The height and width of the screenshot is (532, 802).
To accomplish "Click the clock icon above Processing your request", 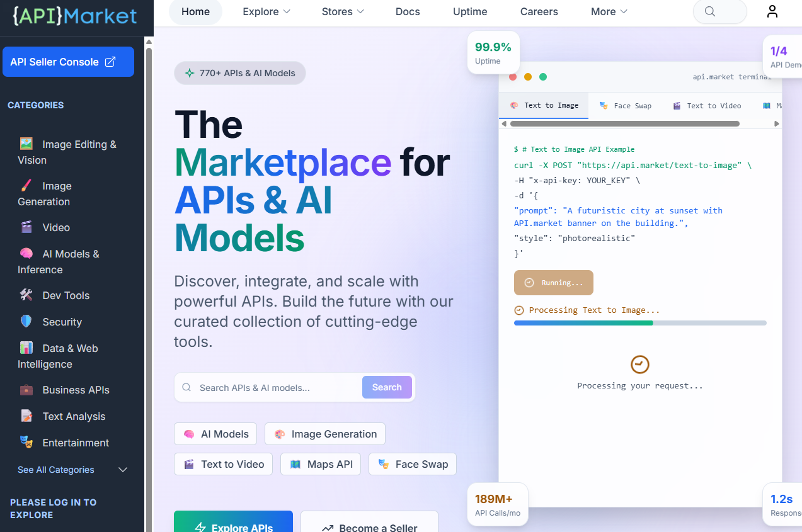I will pos(639,364).
